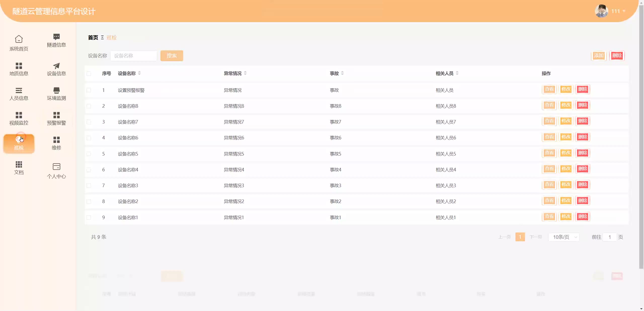Tick checkbox for row 设备名称8
Screen dimensions: 644x311
[x=89, y=106]
